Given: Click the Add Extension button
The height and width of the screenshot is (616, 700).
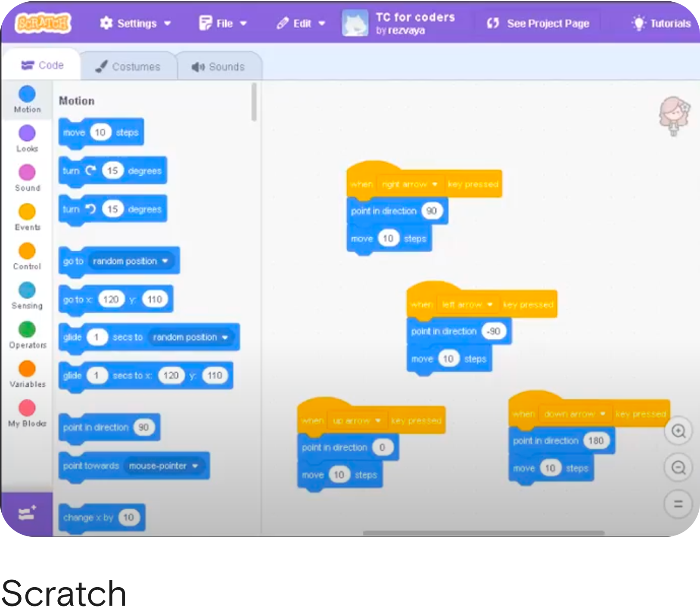Looking at the screenshot, I should tap(27, 513).
